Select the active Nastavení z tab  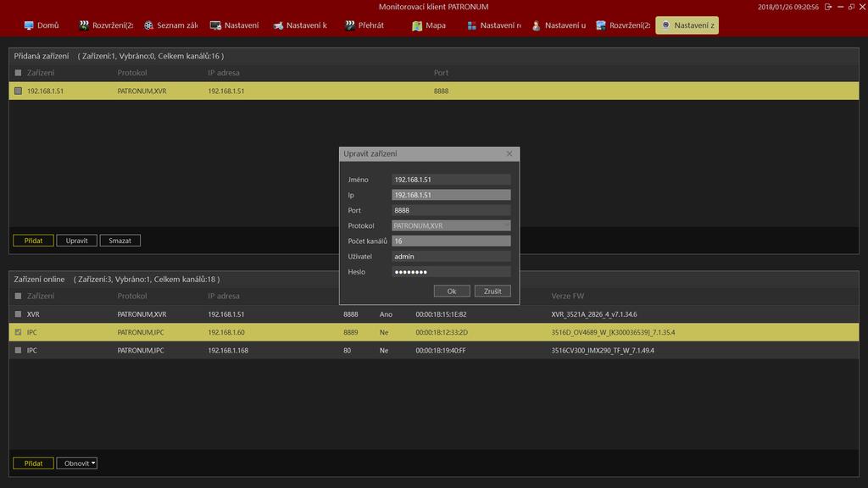click(x=687, y=25)
